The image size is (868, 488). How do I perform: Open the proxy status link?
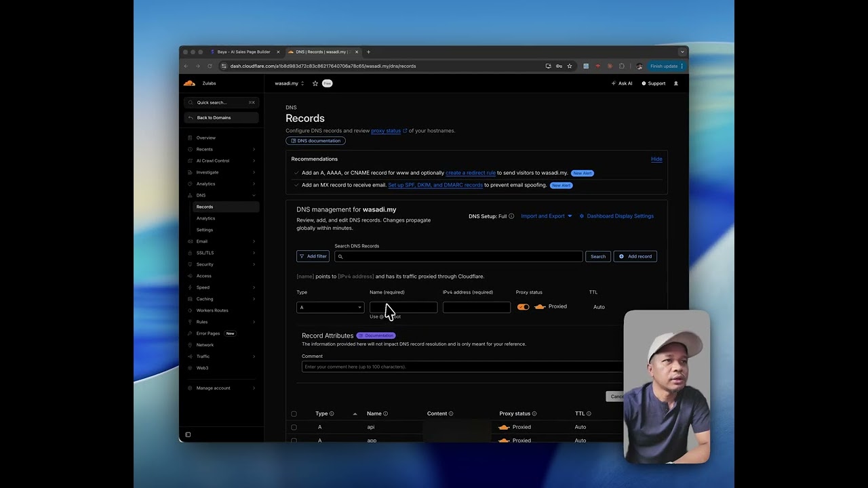tap(386, 131)
